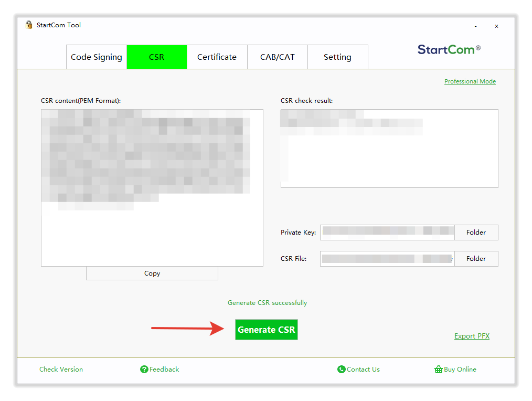Click the Generate CSR button
The height and width of the screenshot is (401, 532).
click(267, 330)
